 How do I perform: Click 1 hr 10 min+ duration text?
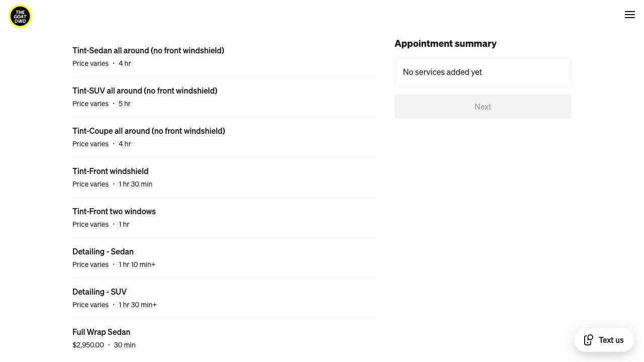pos(137,264)
